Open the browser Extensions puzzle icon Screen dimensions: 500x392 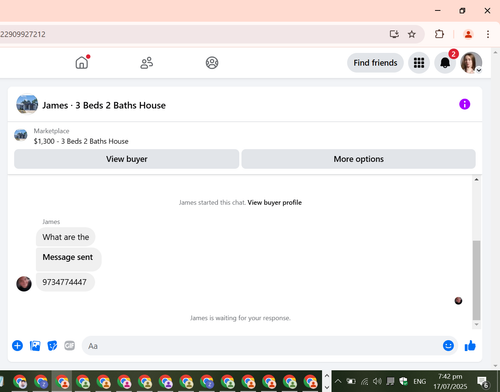pyautogui.click(x=439, y=34)
